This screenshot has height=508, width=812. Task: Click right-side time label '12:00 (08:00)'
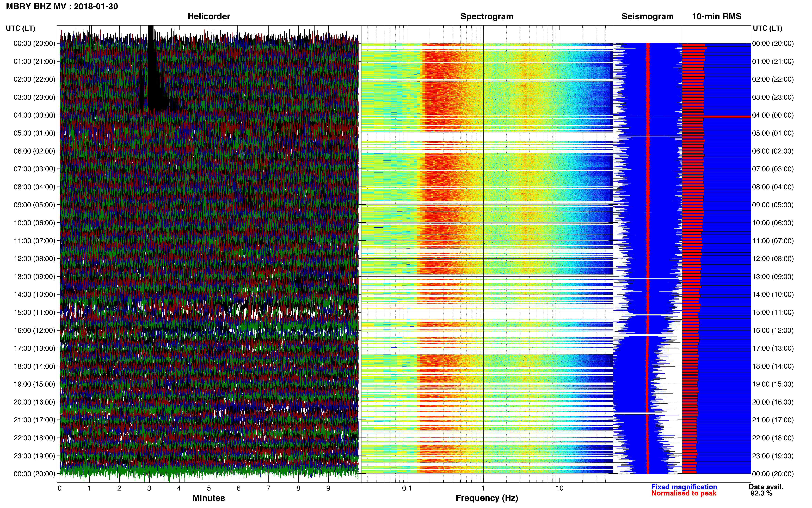(773, 259)
